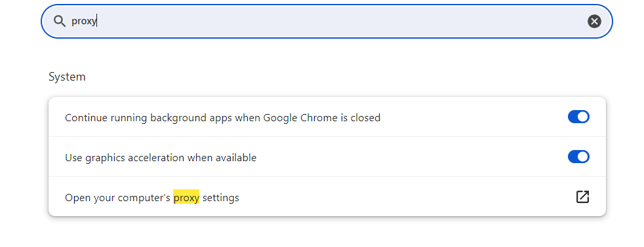
Task: Click the "Google Chrome is closed" text
Action: tap(321, 118)
